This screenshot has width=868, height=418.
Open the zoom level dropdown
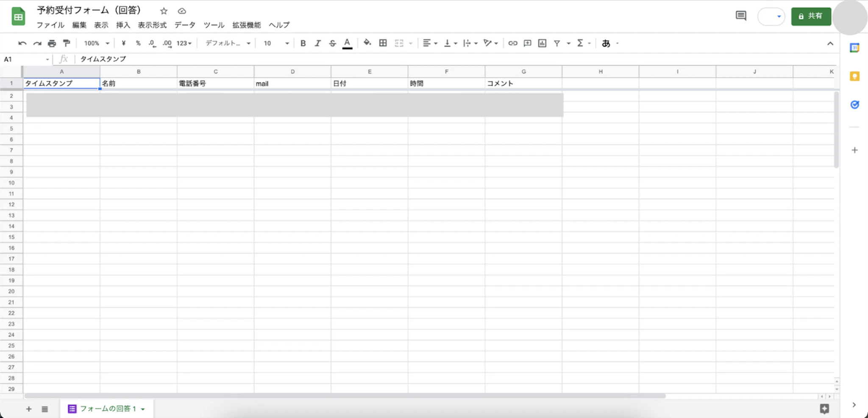95,43
